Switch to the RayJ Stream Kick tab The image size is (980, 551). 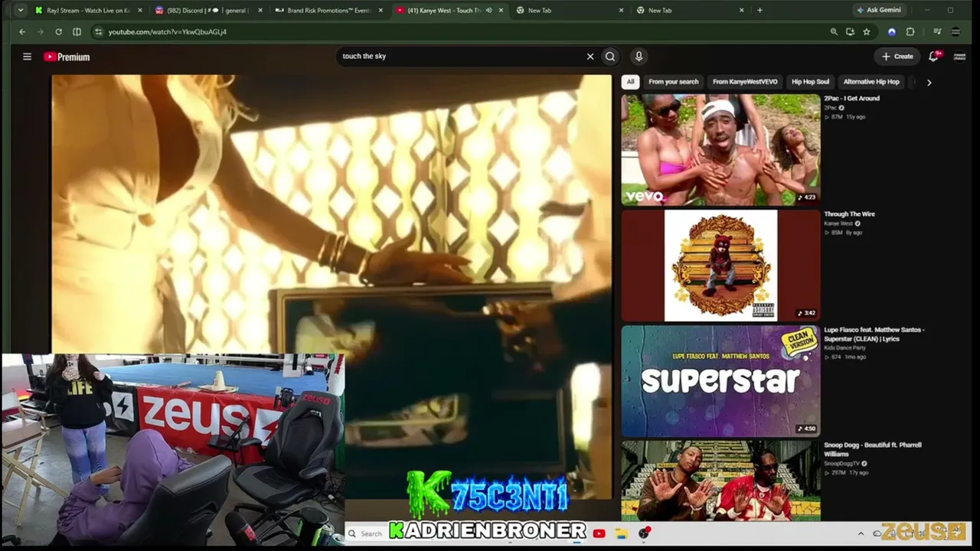click(x=88, y=11)
